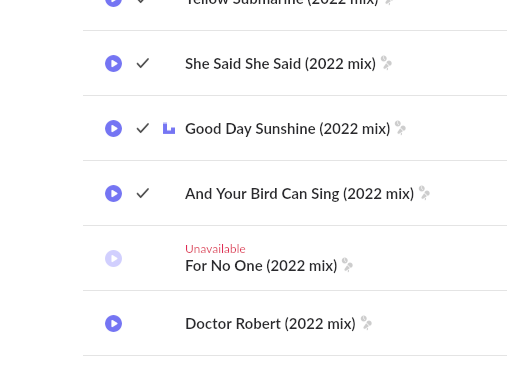This screenshot has height=371, width=507.
Task: Play And Your Bird Can Sing
Action: pyautogui.click(x=113, y=193)
